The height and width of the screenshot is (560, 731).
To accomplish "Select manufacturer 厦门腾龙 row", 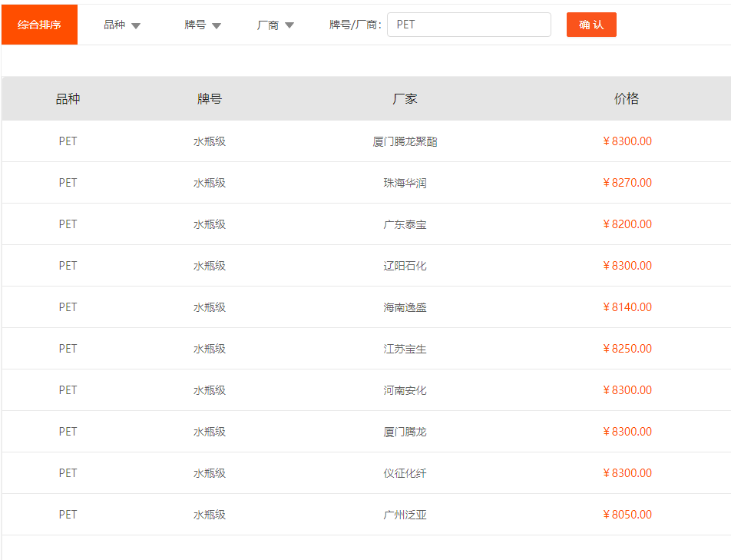I will click(405, 432).
